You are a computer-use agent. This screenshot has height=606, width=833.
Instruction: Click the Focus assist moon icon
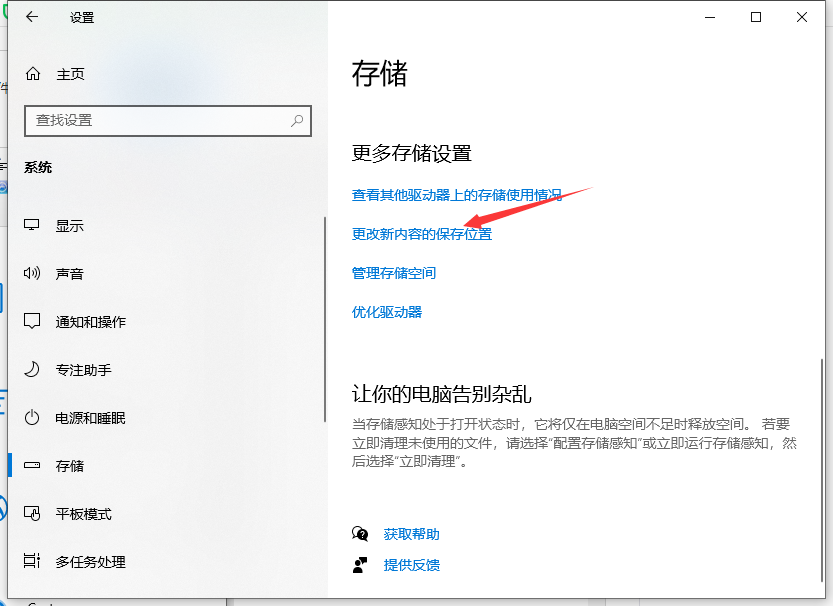click(x=32, y=370)
